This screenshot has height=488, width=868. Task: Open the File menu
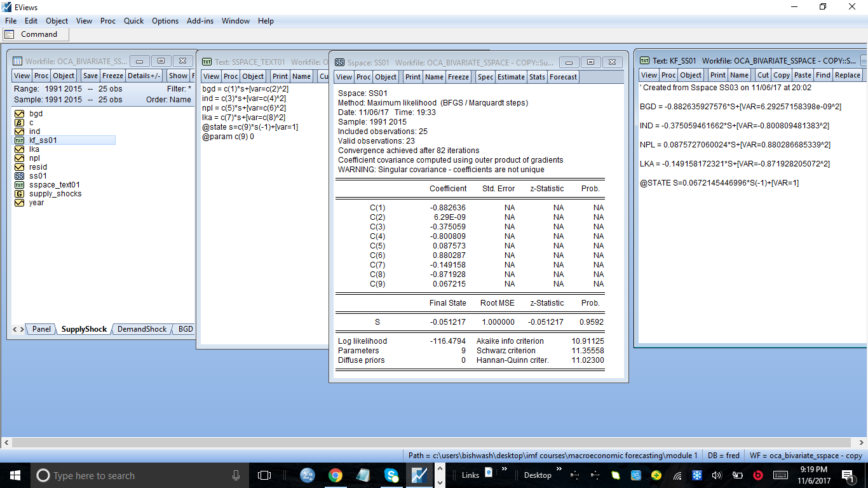pos(11,21)
